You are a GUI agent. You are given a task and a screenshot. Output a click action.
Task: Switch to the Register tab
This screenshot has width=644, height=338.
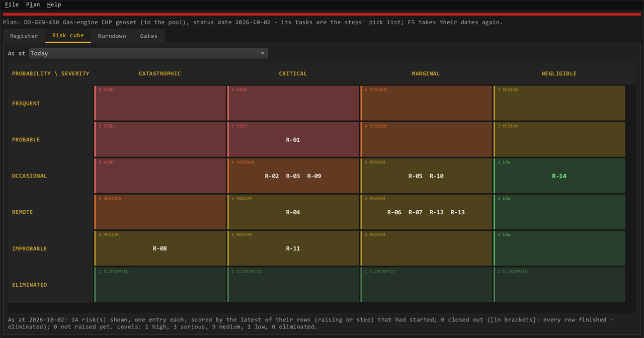24,36
